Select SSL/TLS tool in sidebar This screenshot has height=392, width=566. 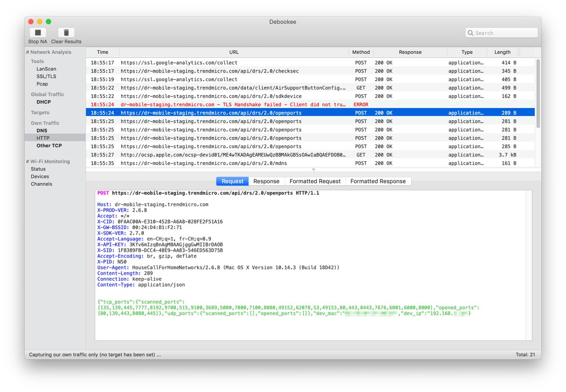point(46,76)
